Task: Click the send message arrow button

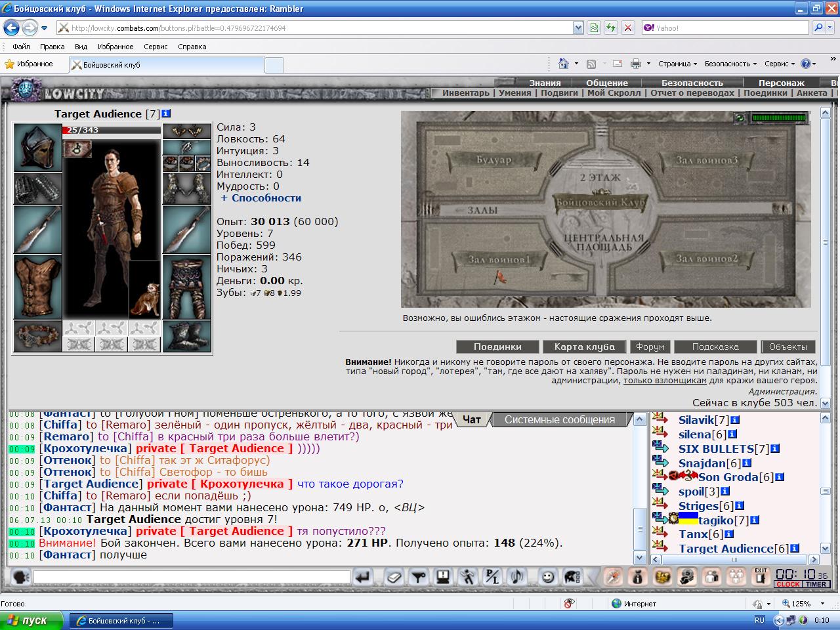Action: (x=362, y=577)
